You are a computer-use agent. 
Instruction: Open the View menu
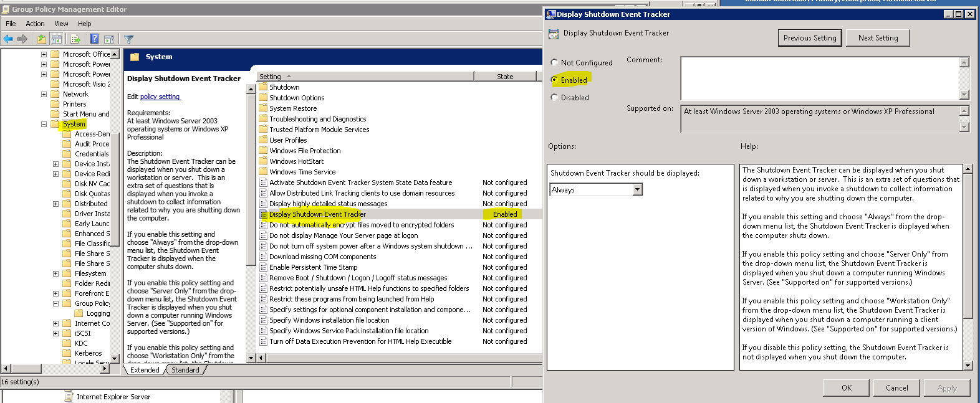pyautogui.click(x=61, y=24)
